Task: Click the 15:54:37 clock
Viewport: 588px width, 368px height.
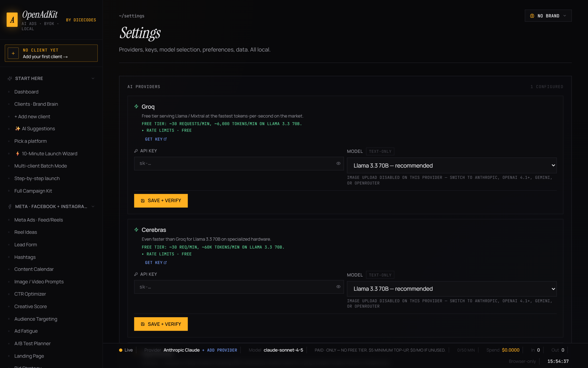Action: tap(558, 361)
